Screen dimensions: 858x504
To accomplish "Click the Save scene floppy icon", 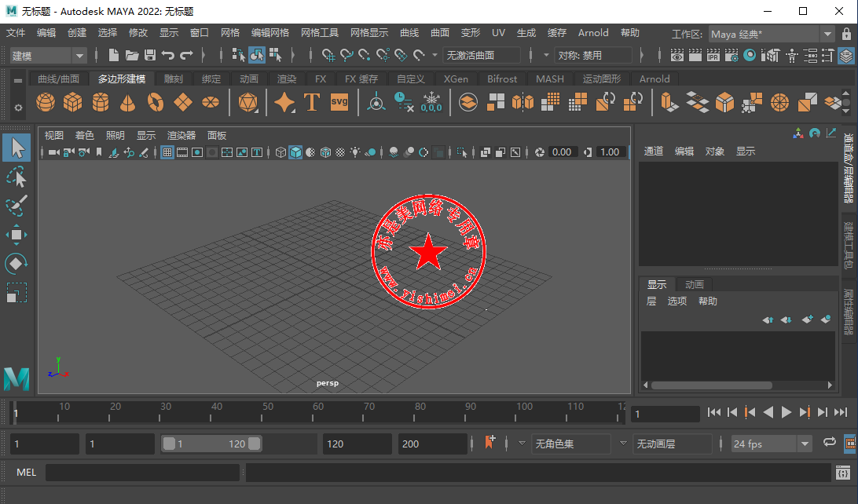I will click(x=150, y=55).
